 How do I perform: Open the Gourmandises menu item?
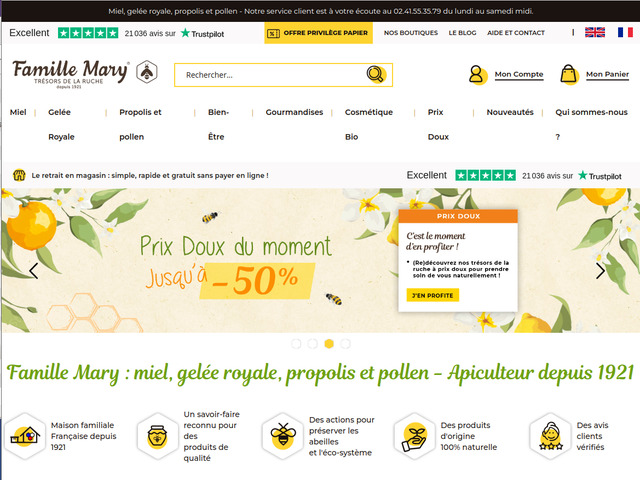pyautogui.click(x=294, y=112)
